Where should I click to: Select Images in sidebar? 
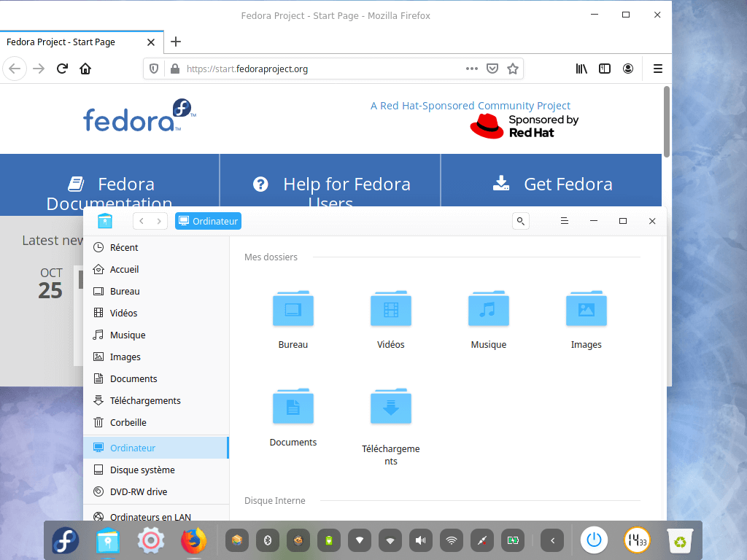tap(156, 357)
